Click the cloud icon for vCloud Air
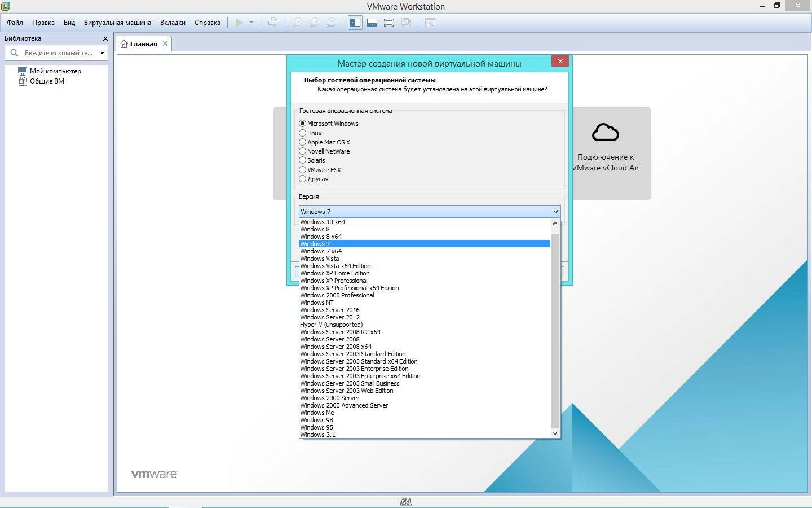Viewport: 812px width, 508px height. coord(606,133)
